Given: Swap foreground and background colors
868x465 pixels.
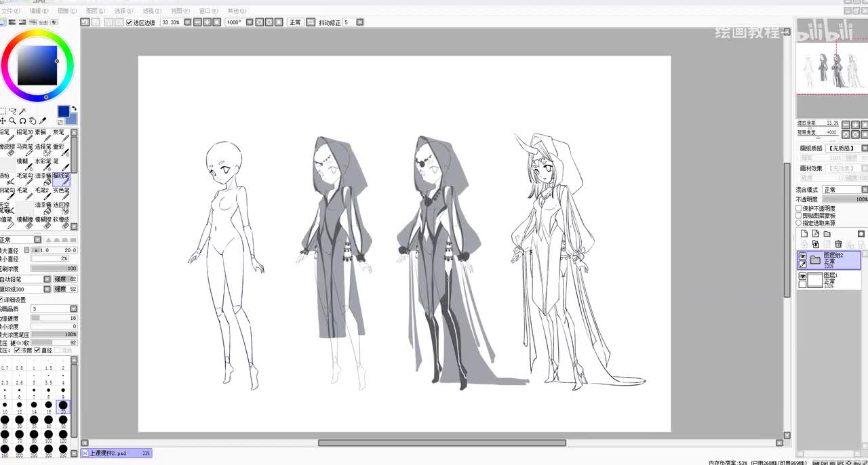Looking at the screenshot, I should point(74,109).
